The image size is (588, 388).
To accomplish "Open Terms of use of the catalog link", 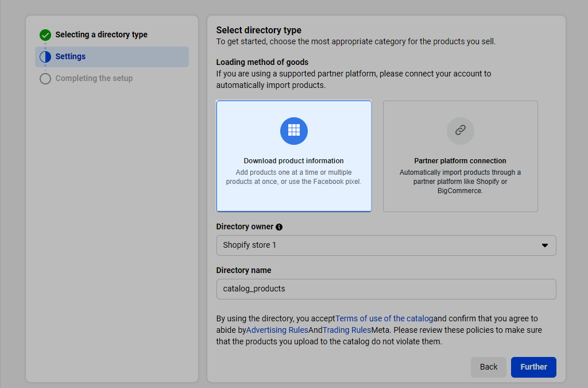I will tap(384, 318).
